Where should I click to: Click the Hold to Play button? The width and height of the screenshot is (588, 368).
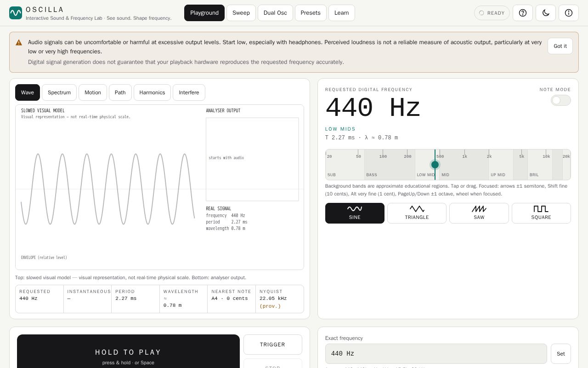coord(128,351)
